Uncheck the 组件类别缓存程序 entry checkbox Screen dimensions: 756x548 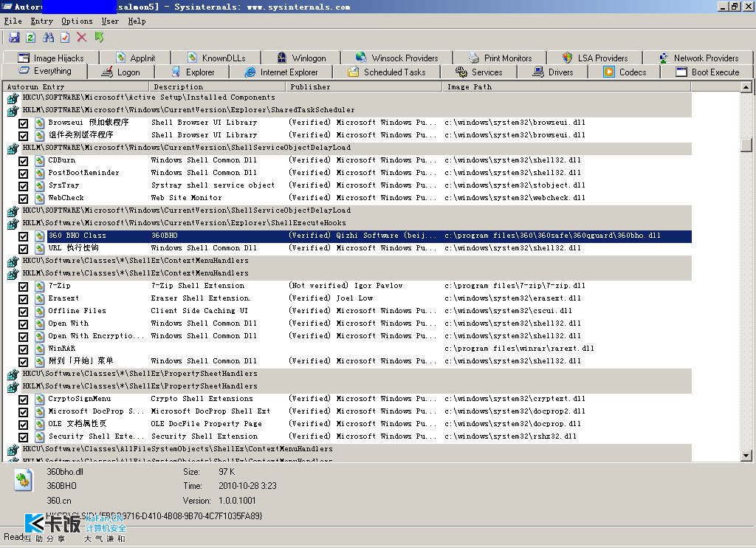click(23, 136)
